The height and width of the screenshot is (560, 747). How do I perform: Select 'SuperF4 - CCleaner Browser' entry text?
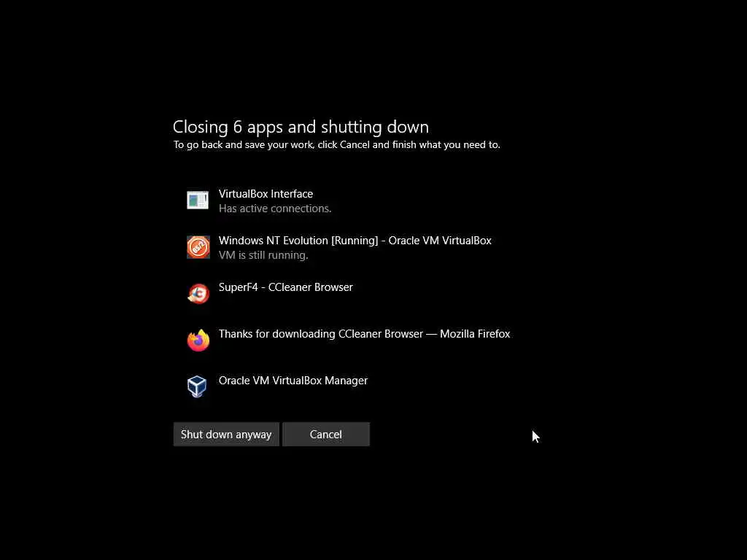(x=286, y=287)
